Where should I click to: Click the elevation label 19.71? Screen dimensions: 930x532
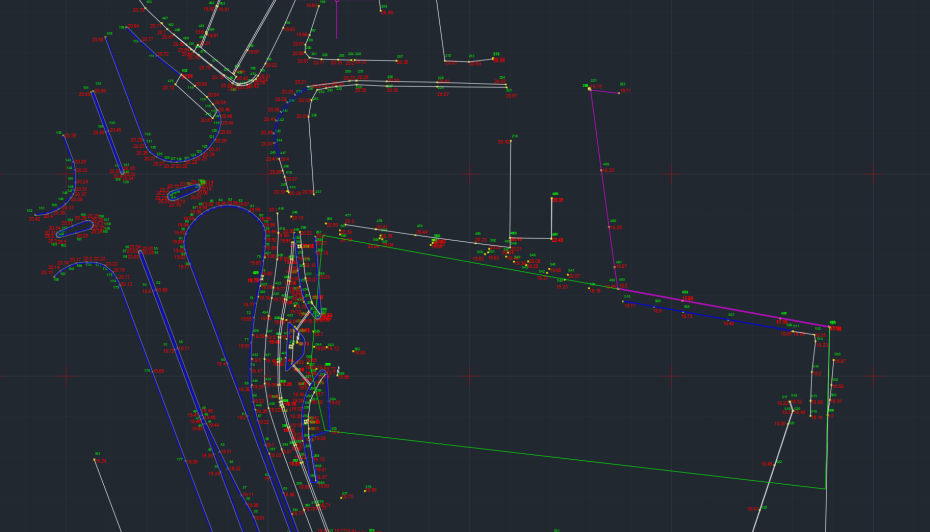626,91
